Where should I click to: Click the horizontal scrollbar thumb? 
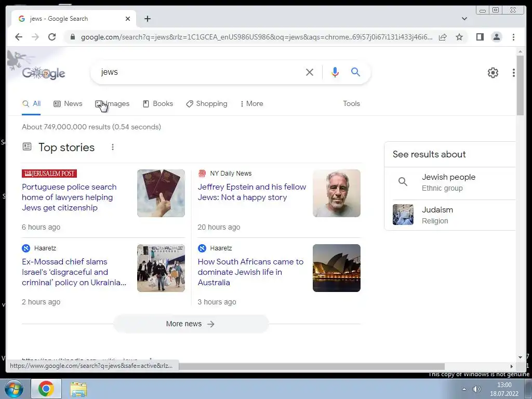312,366
